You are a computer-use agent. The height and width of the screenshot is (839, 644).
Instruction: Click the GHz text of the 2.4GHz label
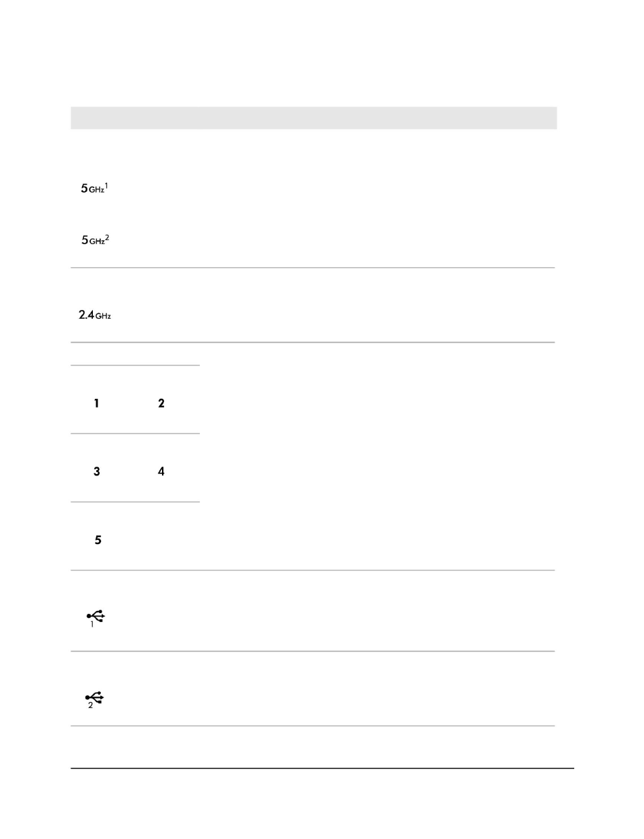104,317
